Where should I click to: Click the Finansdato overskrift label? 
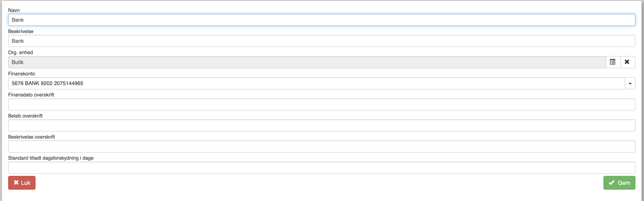pos(31,95)
